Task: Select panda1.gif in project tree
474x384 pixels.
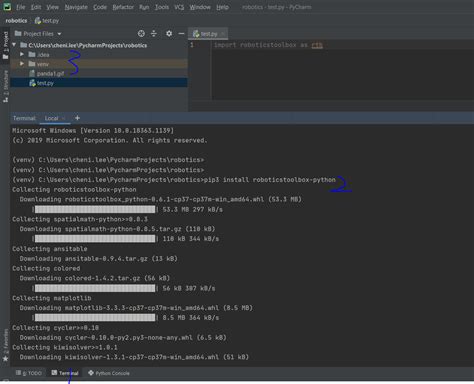Action: coord(50,73)
